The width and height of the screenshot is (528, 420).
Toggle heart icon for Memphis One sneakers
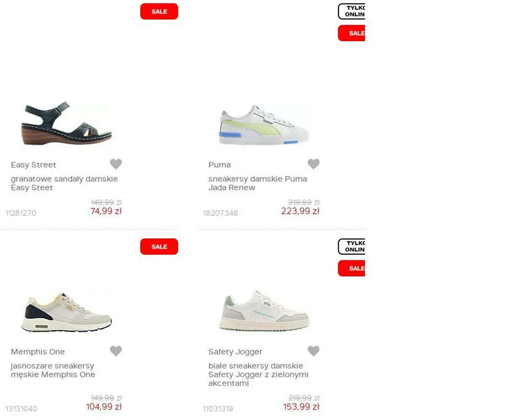click(116, 351)
